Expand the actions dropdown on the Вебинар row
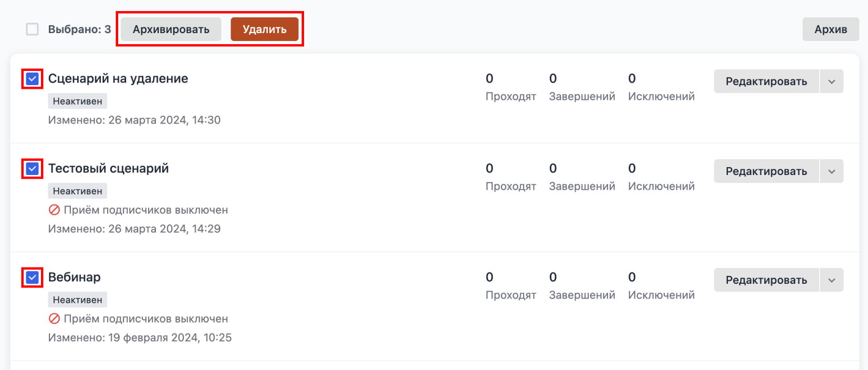The width and height of the screenshot is (868, 370). [x=831, y=280]
